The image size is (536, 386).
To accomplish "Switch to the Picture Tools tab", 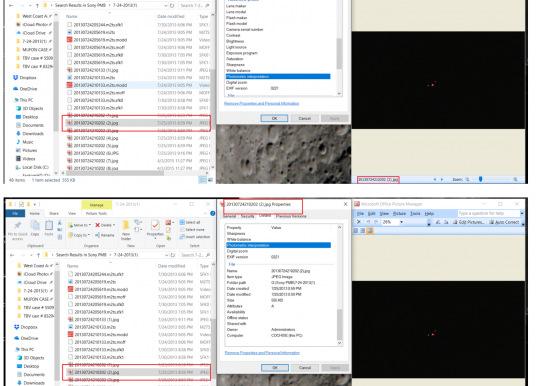I will [x=96, y=213].
